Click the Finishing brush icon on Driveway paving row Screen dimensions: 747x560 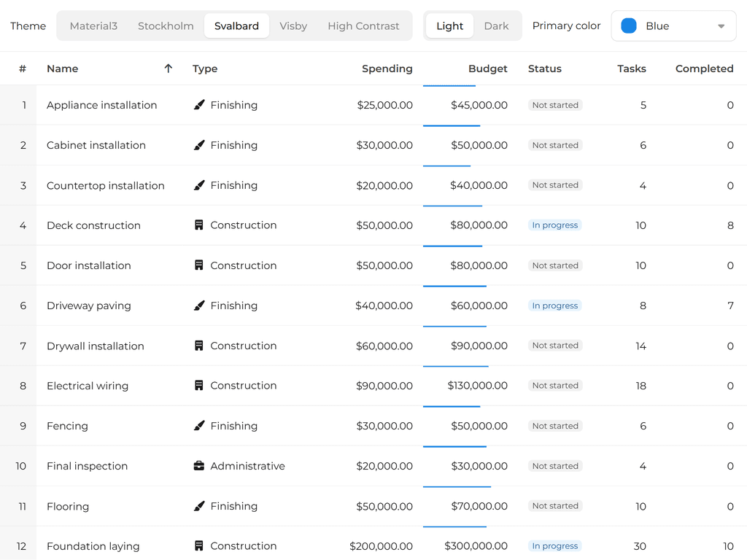[x=199, y=305]
